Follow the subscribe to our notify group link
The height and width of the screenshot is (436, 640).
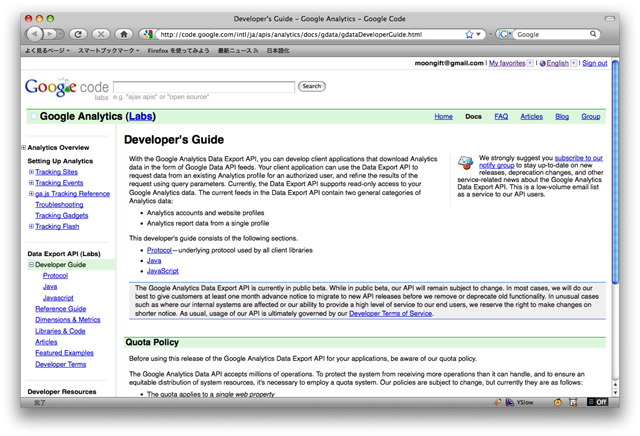578,158
